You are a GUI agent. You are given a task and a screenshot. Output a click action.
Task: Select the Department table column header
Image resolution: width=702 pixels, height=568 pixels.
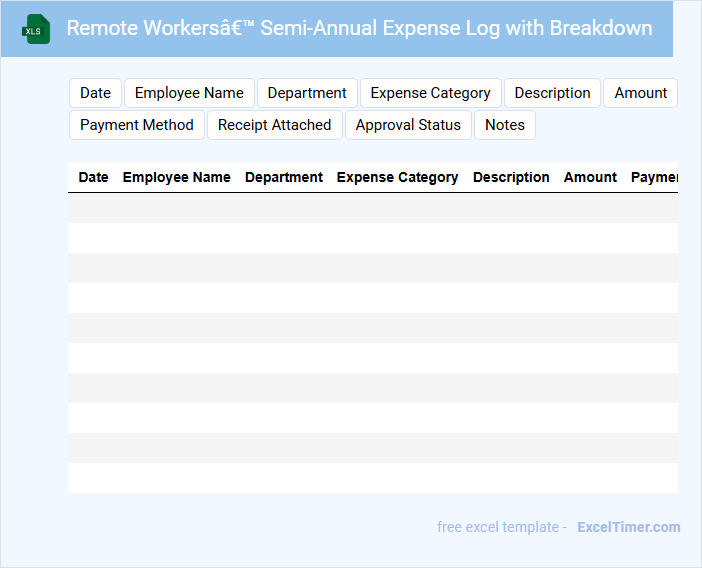click(284, 177)
